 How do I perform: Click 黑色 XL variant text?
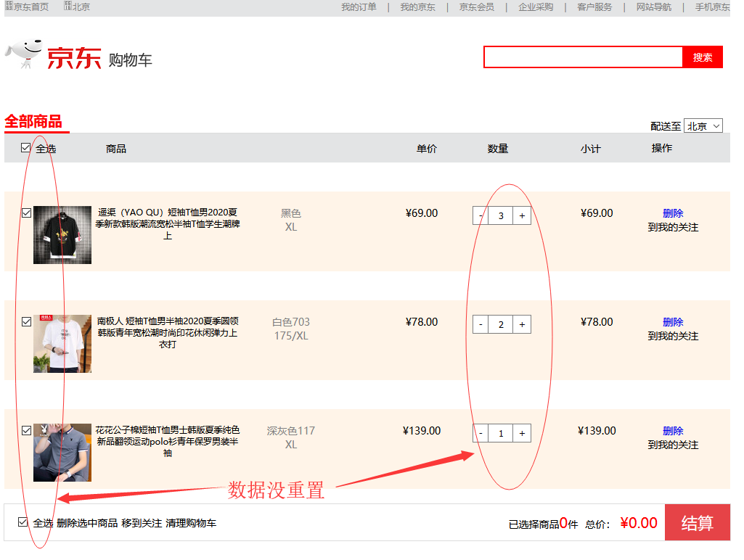point(291,220)
